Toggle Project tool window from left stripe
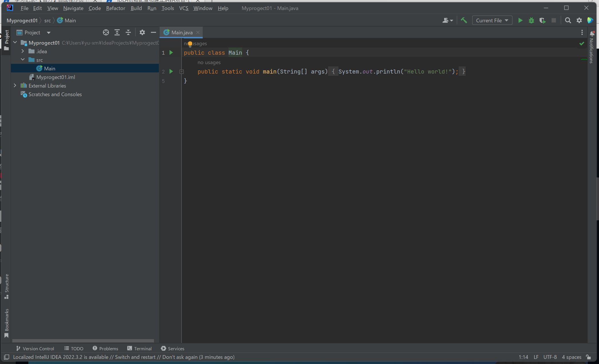Viewport: 599px width, 364px height. pyautogui.click(x=7, y=40)
